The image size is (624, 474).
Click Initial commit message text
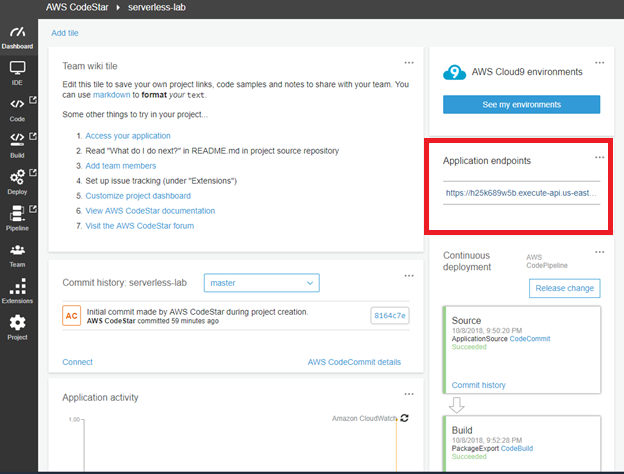(197, 312)
